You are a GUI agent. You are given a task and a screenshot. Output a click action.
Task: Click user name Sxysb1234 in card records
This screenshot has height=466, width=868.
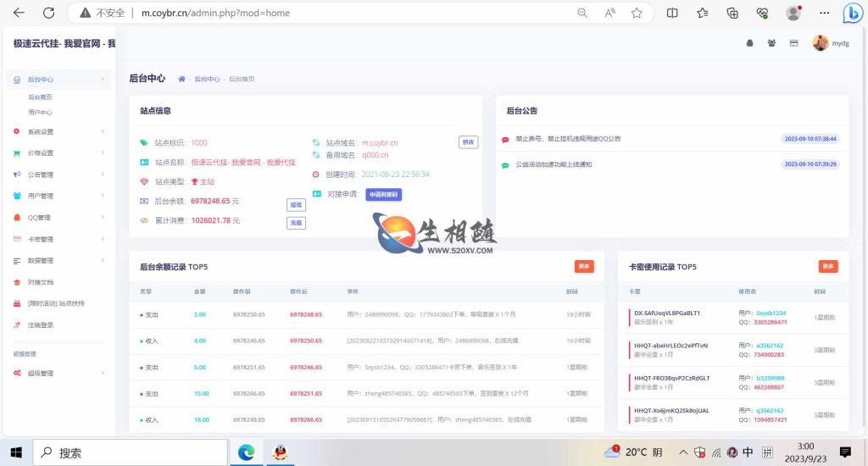[x=771, y=313]
